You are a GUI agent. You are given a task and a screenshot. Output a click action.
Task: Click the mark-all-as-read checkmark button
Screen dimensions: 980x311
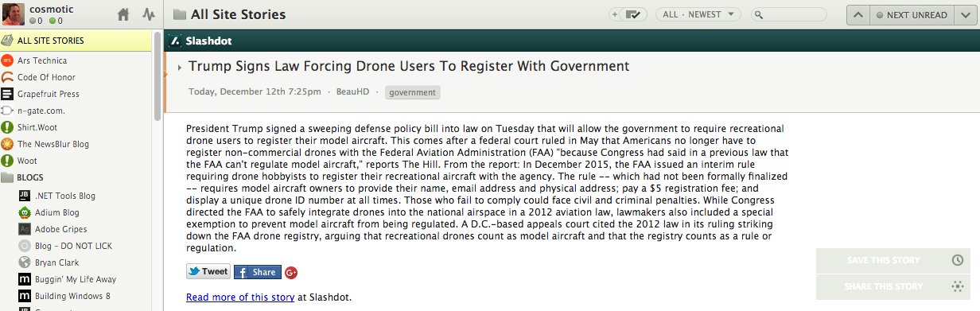click(x=634, y=14)
